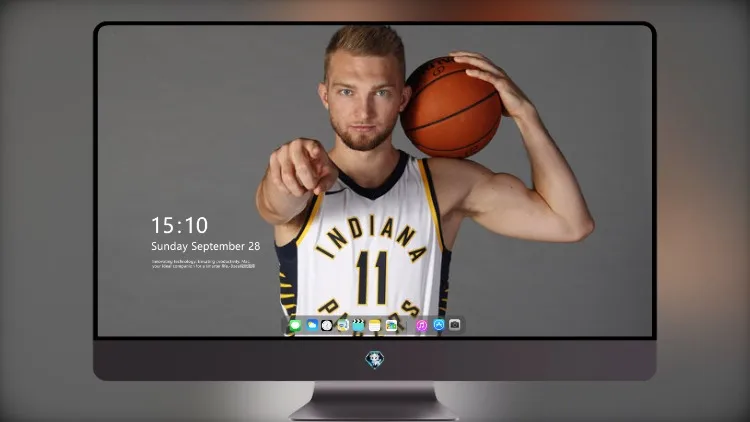The width and height of the screenshot is (750, 422).
Task: Click the Sunday September 28 date text
Action: coord(206,246)
